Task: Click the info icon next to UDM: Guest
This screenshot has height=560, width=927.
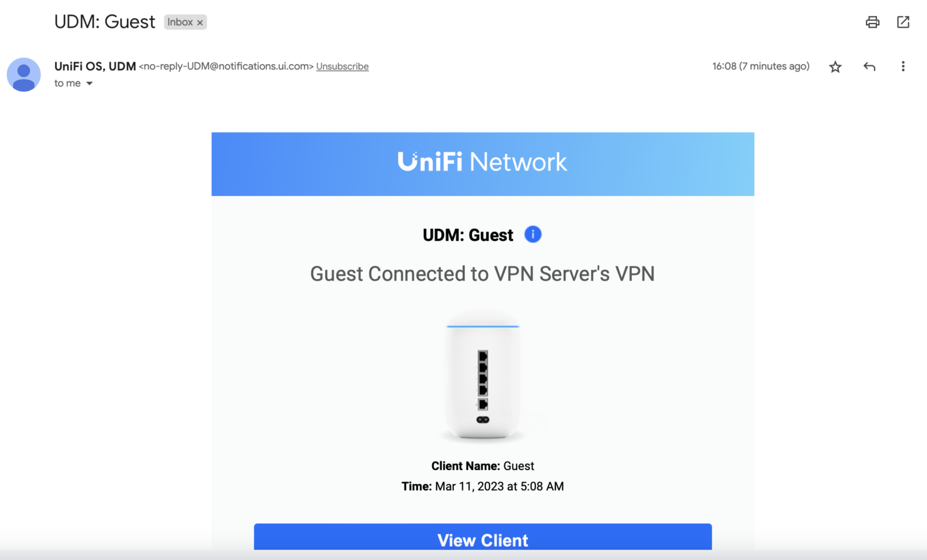Action: (x=532, y=234)
